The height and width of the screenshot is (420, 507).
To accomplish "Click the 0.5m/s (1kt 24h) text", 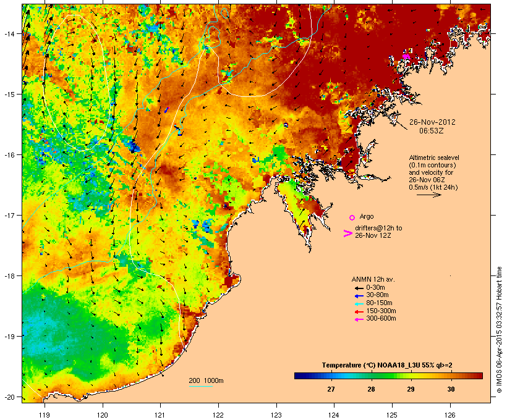I will click(433, 187).
